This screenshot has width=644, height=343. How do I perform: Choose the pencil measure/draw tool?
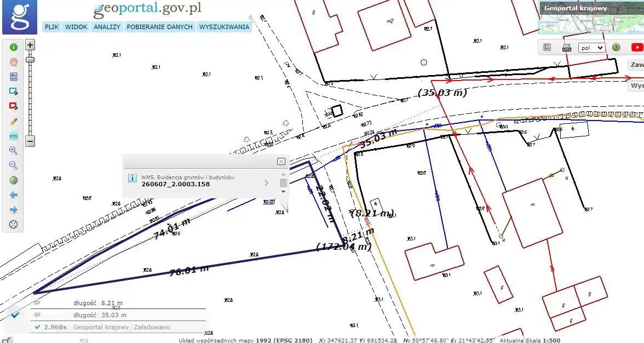(x=14, y=121)
